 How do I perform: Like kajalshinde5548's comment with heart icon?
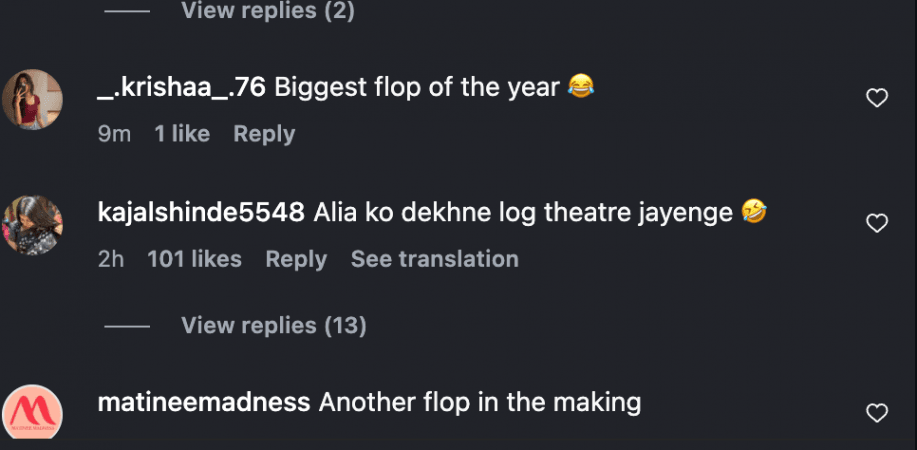876,223
